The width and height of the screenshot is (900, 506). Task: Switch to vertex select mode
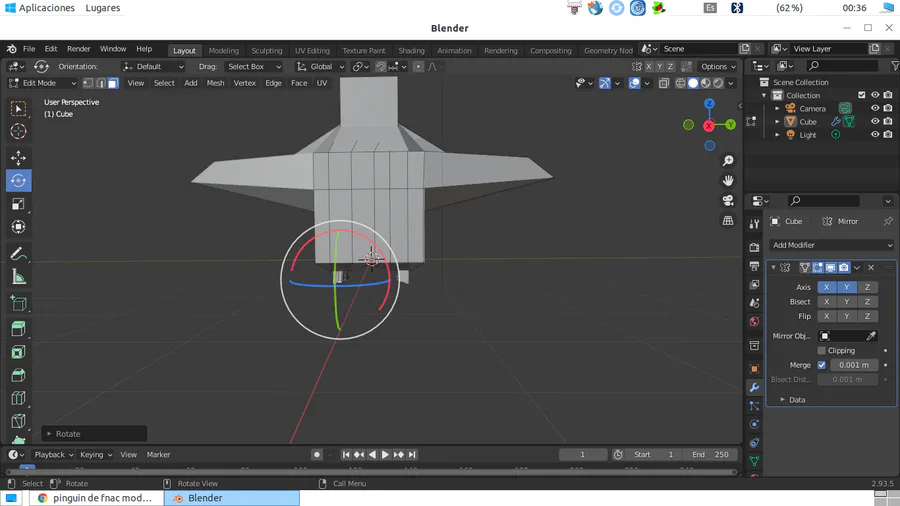coord(88,83)
